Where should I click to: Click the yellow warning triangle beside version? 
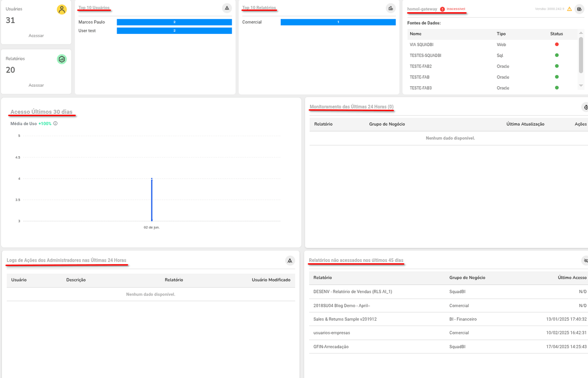click(x=569, y=9)
